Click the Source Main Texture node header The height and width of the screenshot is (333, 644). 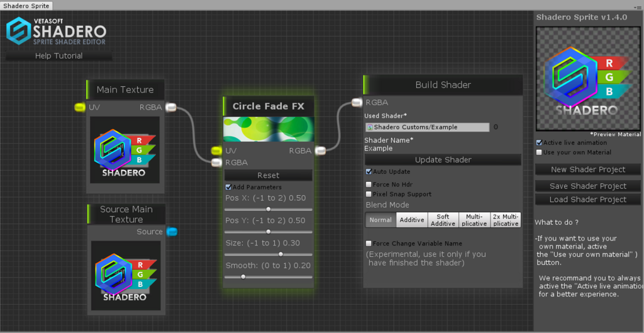click(x=126, y=214)
